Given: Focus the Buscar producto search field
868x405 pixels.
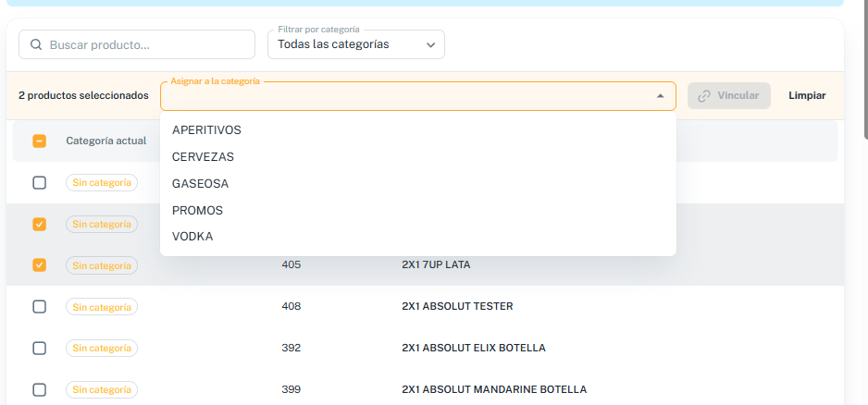Looking at the screenshot, I should tap(137, 44).
